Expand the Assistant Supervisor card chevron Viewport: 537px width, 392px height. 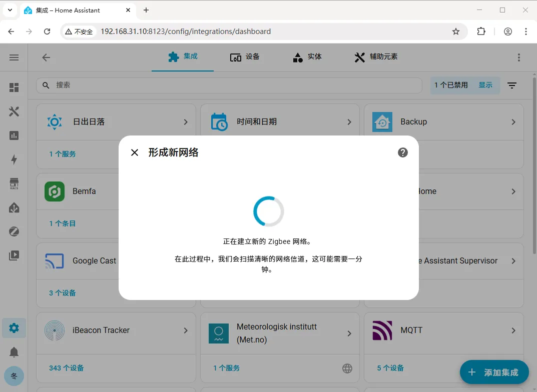(513, 261)
